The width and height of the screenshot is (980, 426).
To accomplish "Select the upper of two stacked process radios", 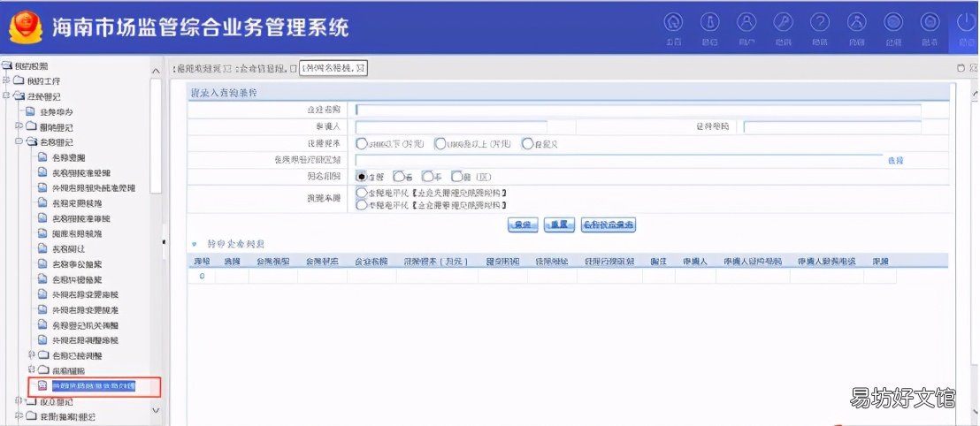I will tap(361, 193).
